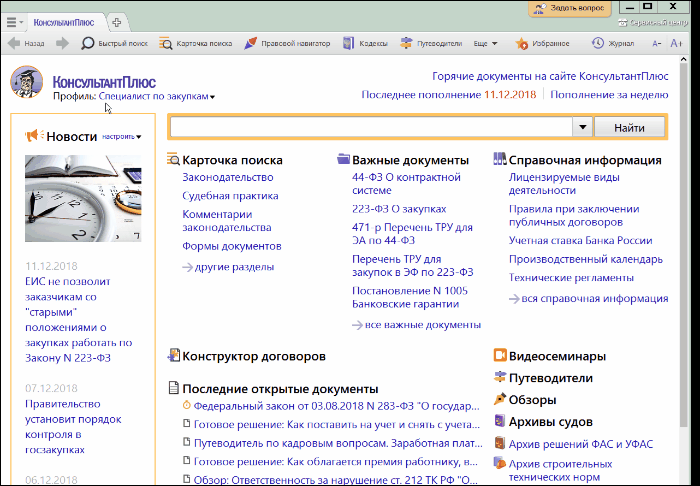Open 44-ФЗ О контрактной системе
The width and height of the screenshot is (700, 486).
point(406,184)
